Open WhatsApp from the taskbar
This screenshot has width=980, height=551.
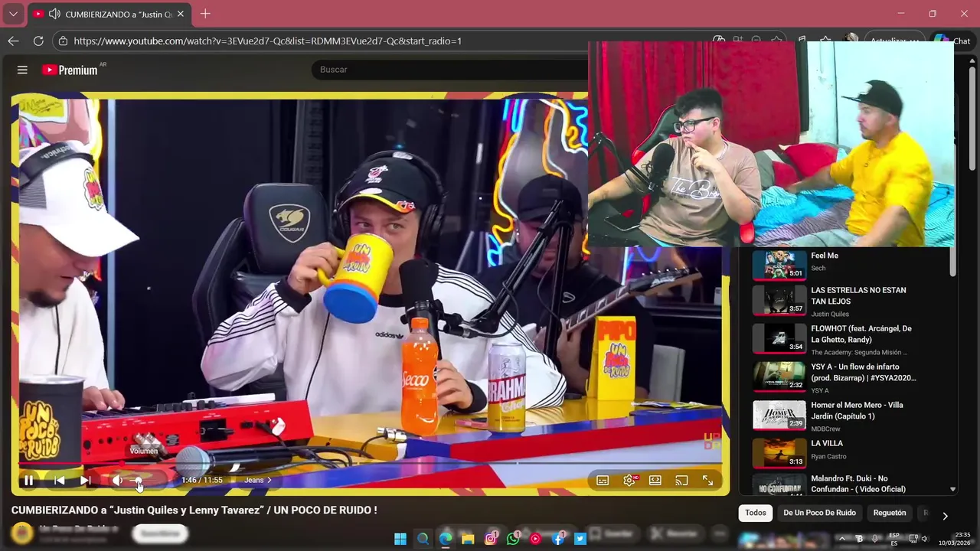[x=513, y=539]
